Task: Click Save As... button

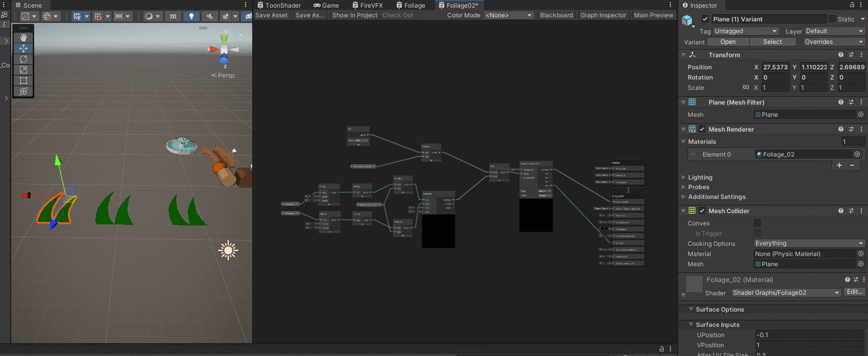Action: tap(310, 15)
